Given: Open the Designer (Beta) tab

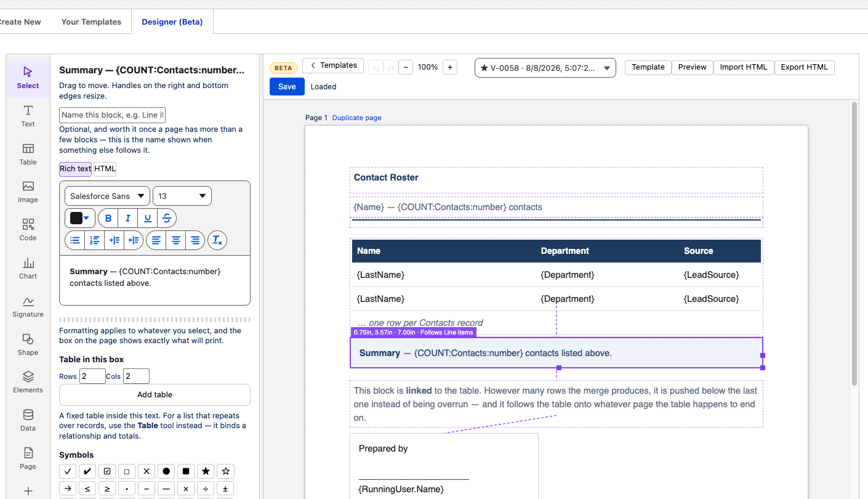Looking at the screenshot, I should pos(172,22).
